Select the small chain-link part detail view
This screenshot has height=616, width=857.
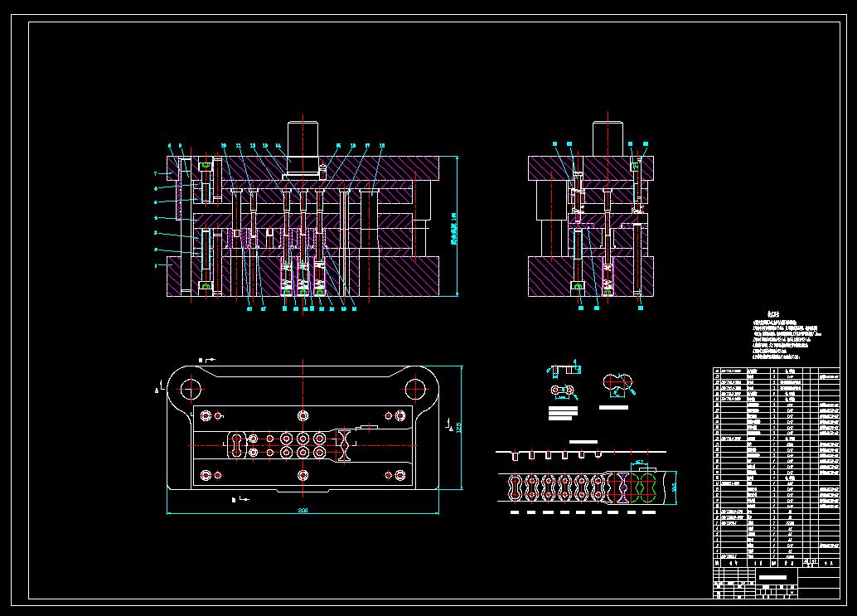coord(562,390)
